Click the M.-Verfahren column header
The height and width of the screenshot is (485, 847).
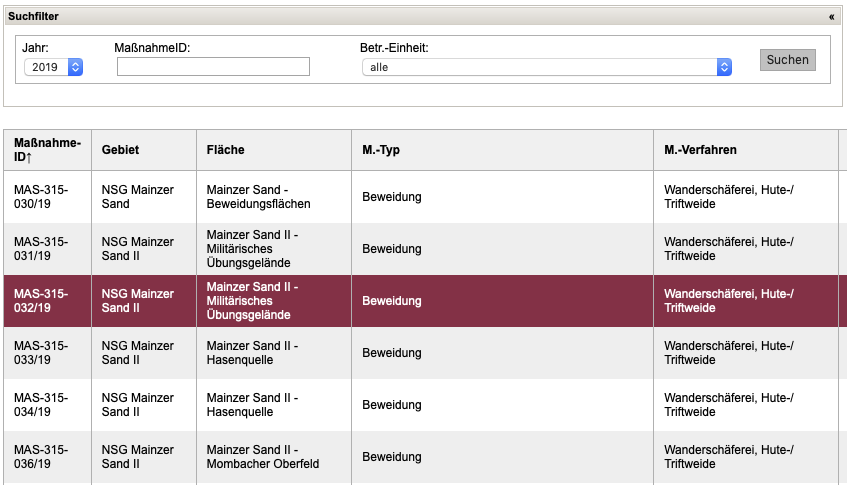[x=700, y=150]
